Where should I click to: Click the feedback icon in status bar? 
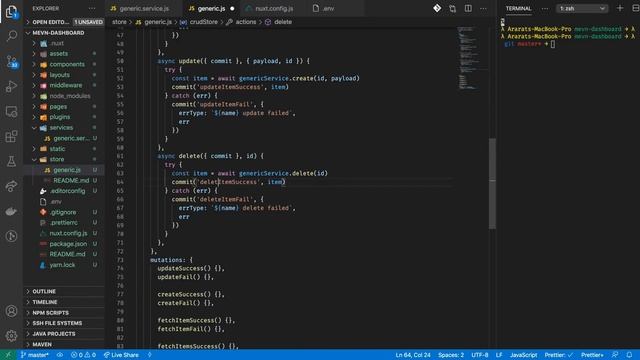[x=615, y=355]
